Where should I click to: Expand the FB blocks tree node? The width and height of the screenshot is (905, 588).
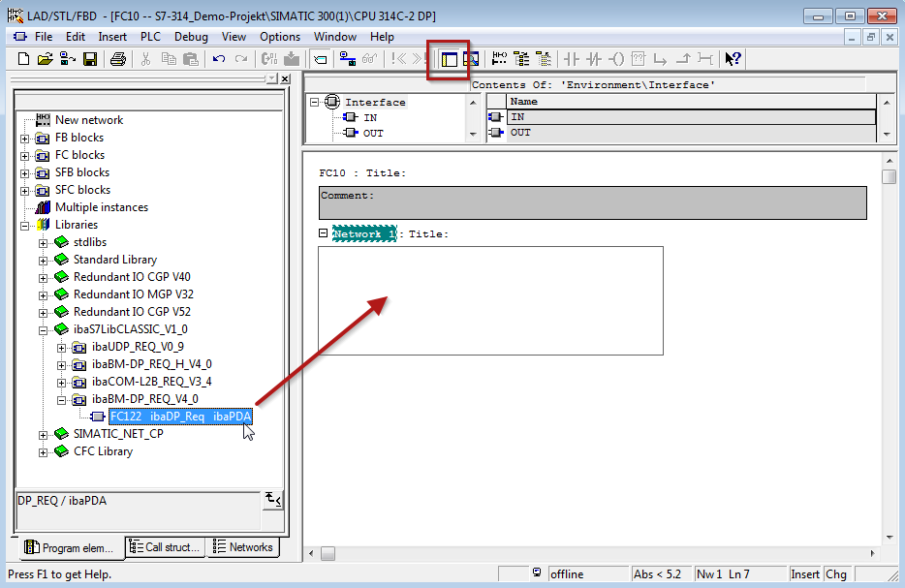[x=25, y=139]
